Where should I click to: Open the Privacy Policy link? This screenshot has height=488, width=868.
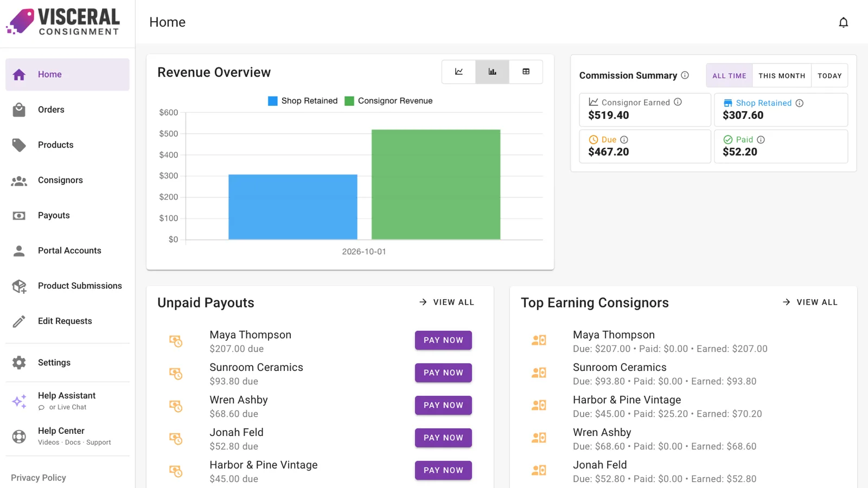[39, 478]
